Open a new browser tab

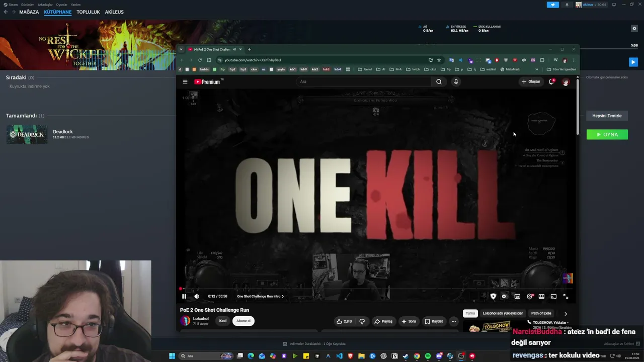pyautogui.click(x=249, y=49)
